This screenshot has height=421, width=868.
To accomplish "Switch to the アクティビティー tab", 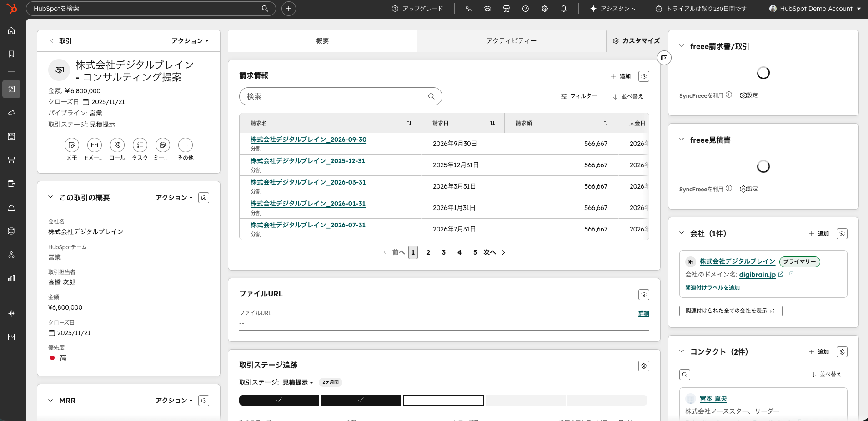I will point(512,41).
